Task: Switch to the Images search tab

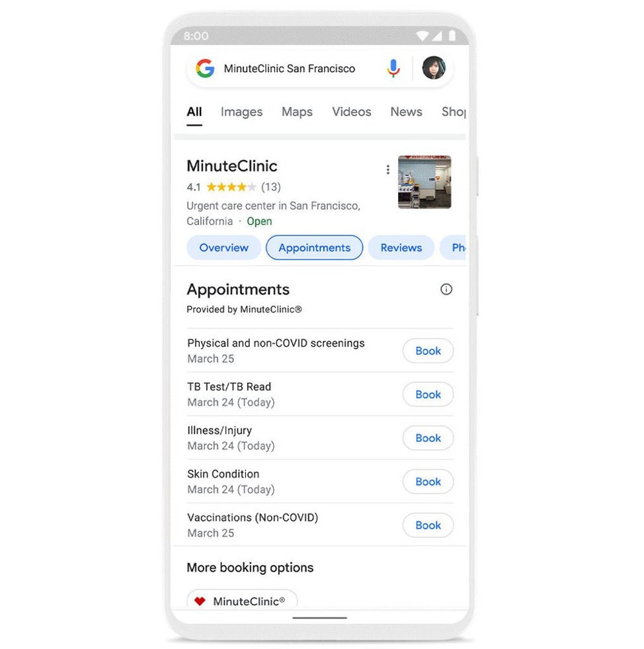Action: [241, 112]
